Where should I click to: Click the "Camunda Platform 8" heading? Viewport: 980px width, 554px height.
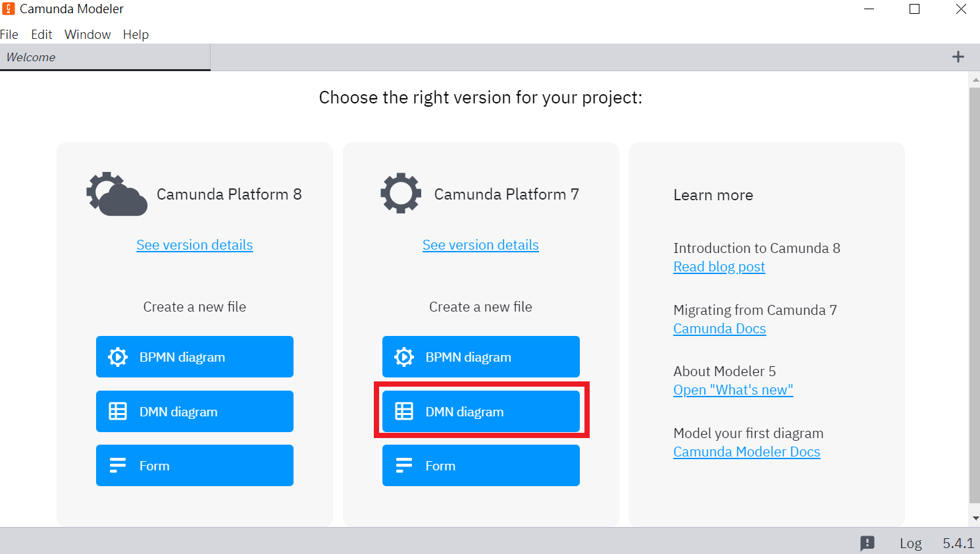(229, 194)
